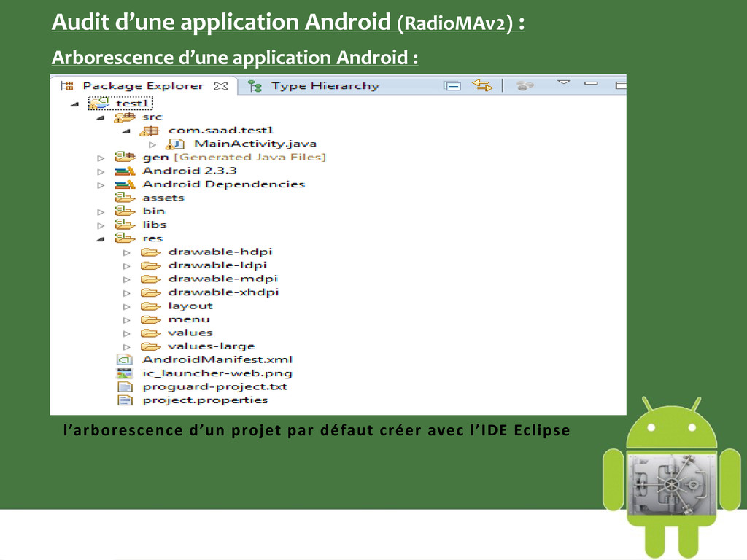Click the com.saad.test1 package icon

(x=150, y=131)
